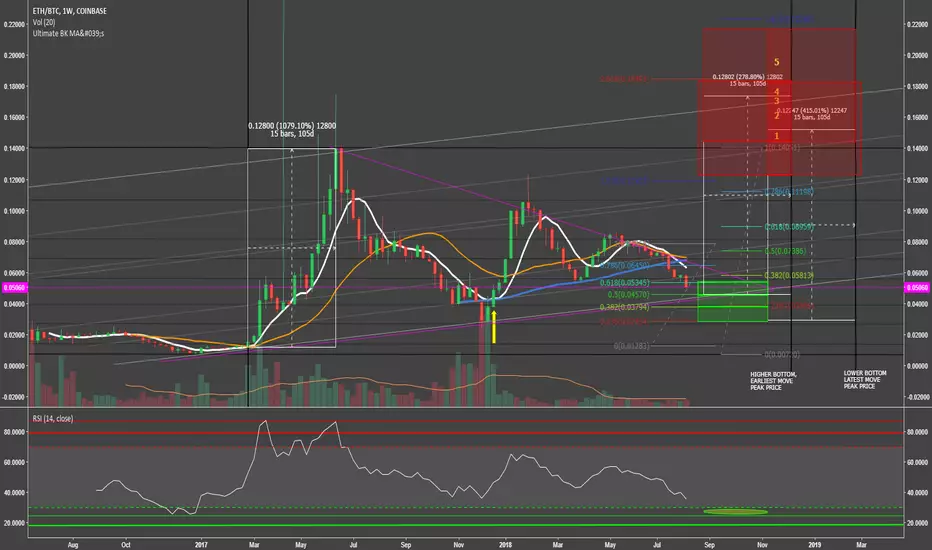932x550 pixels.
Task: Click the 2017 label on the time axis
Action: [x=201, y=544]
